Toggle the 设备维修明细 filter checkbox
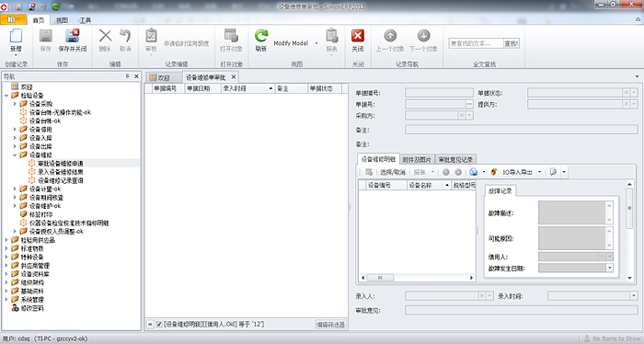This screenshot has height=344, width=644. point(159,325)
